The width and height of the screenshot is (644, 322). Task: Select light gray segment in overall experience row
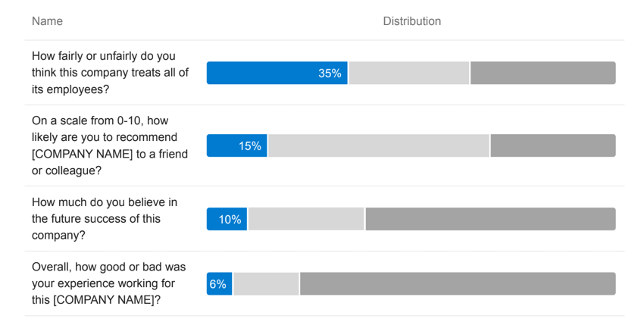pyautogui.click(x=266, y=284)
